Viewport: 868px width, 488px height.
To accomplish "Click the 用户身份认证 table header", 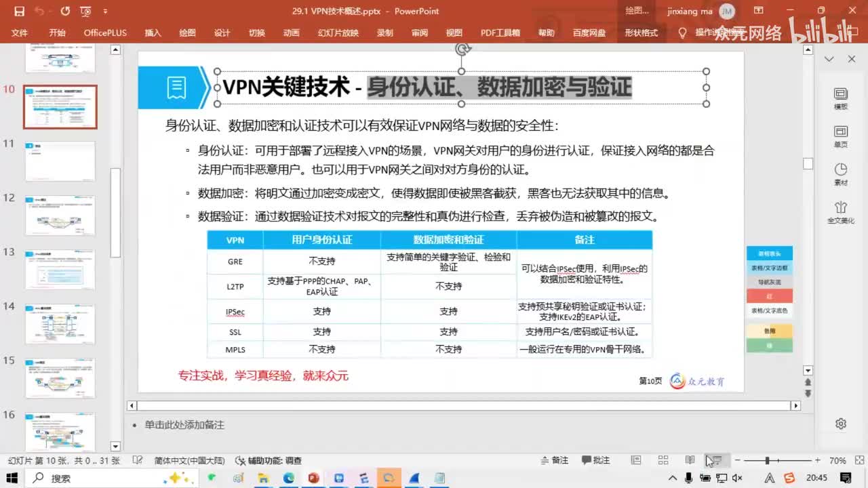I will click(321, 240).
